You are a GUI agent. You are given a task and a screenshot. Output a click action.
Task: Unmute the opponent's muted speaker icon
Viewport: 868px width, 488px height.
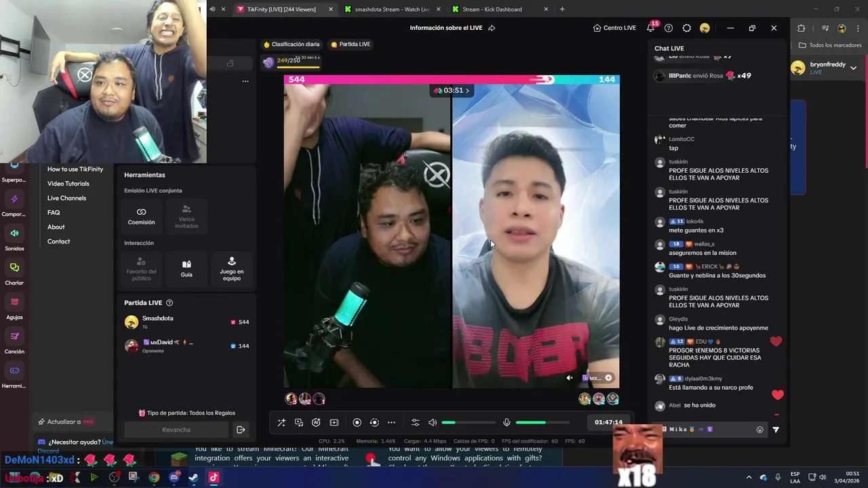click(570, 378)
